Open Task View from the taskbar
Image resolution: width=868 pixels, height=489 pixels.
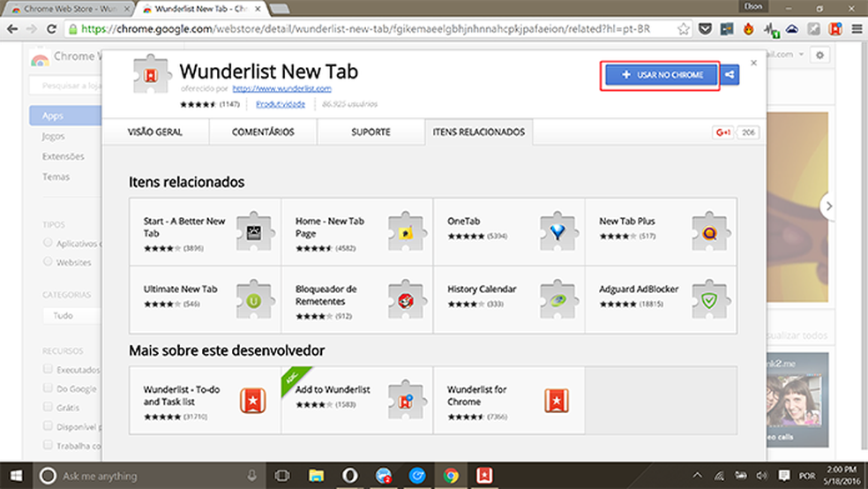tap(282, 476)
